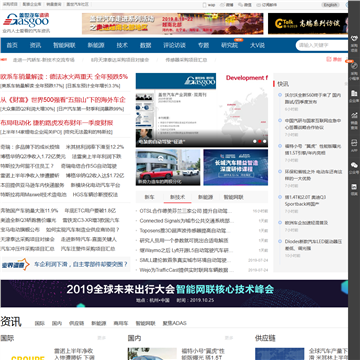Open the 数据 navigation menu item

click(x=146, y=45)
